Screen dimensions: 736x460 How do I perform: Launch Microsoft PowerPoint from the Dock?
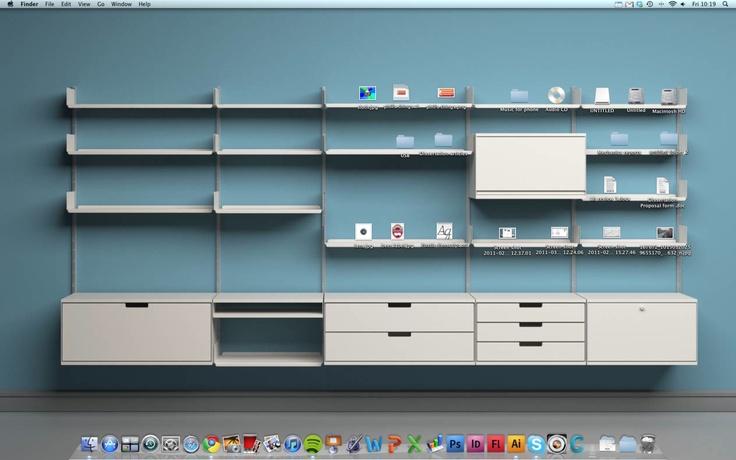click(394, 444)
